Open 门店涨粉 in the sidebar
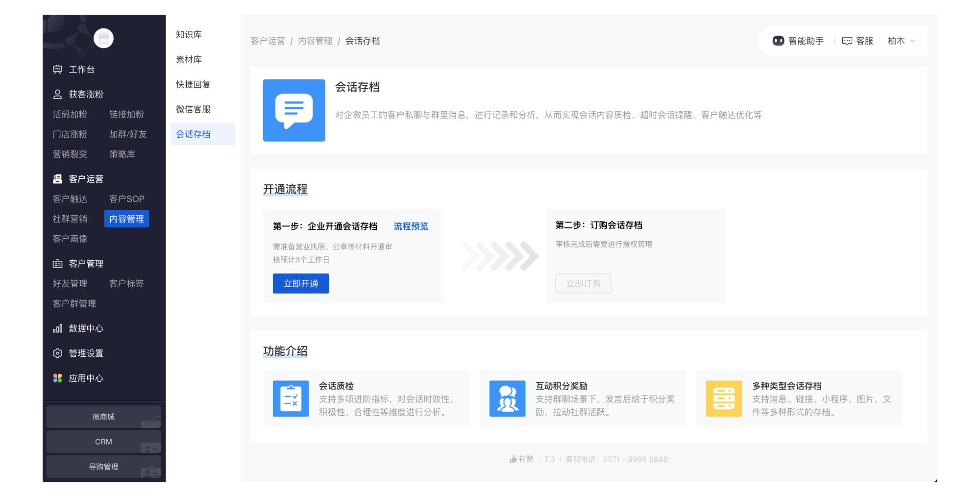The image size is (980, 497). coord(70,134)
